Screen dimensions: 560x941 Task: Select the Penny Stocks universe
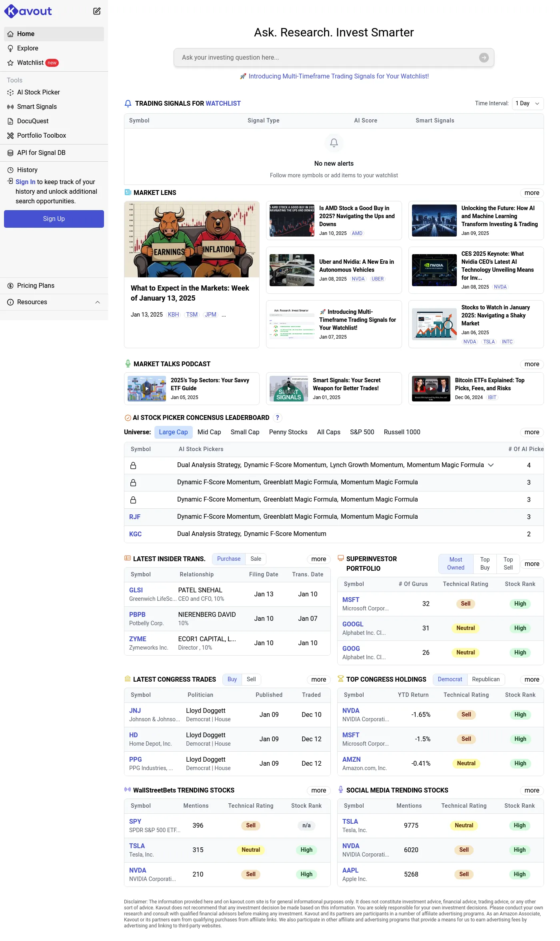[288, 432]
